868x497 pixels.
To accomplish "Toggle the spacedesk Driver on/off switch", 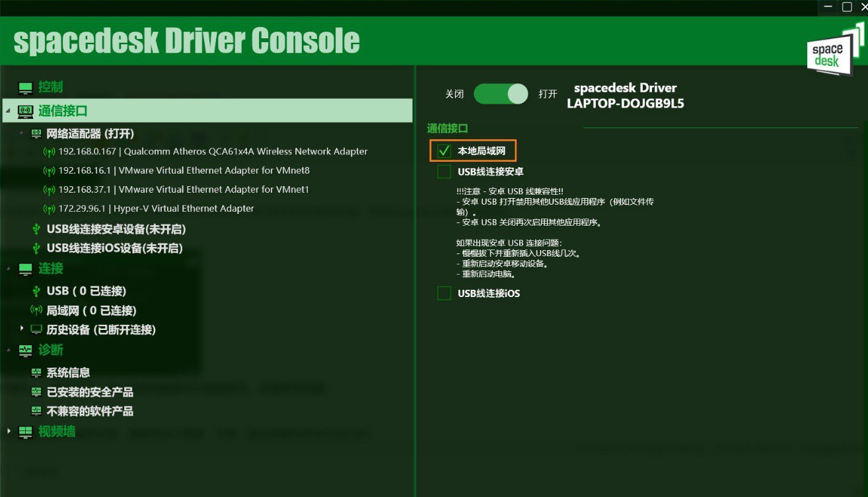I will (501, 94).
